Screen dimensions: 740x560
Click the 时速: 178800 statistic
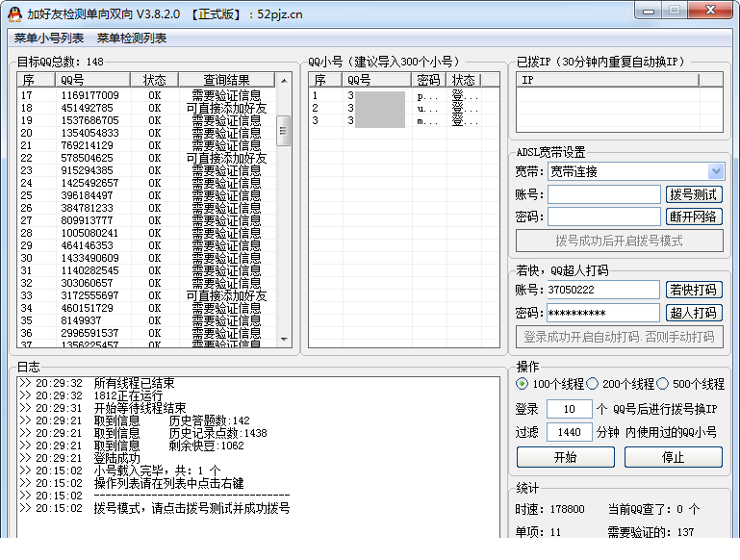point(549,509)
